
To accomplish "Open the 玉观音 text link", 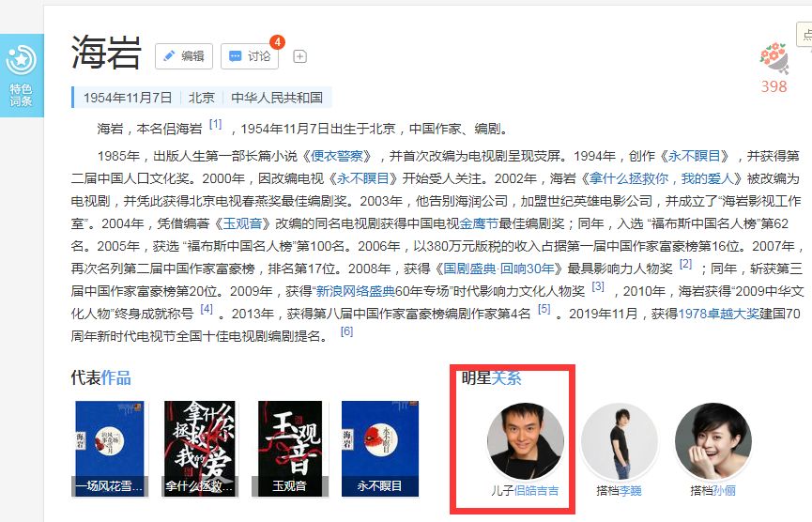I will point(242,223).
